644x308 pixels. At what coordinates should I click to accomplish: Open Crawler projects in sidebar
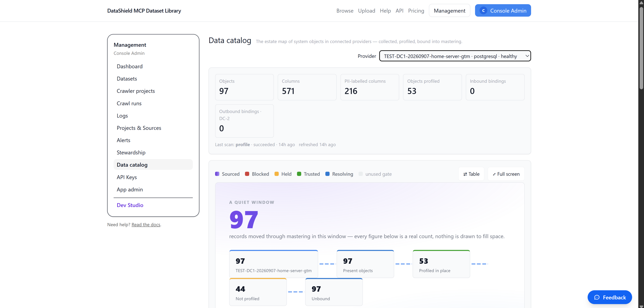pyautogui.click(x=153, y=91)
